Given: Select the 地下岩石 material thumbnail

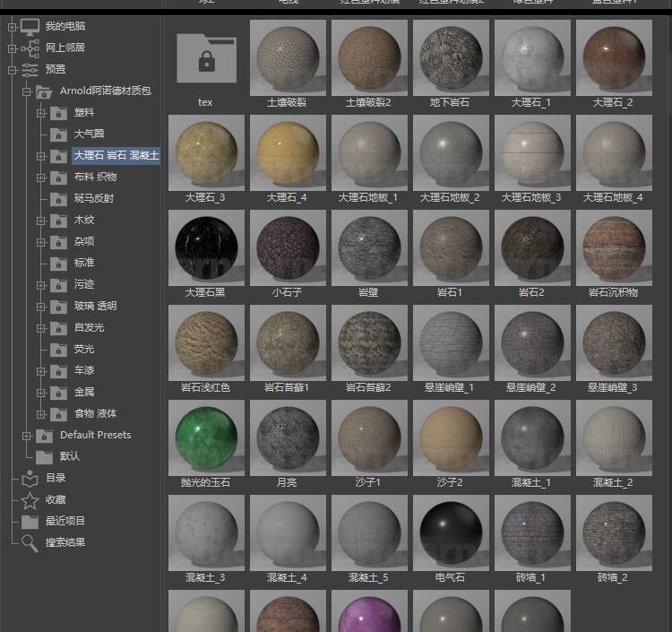Looking at the screenshot, I should (451, 57).
